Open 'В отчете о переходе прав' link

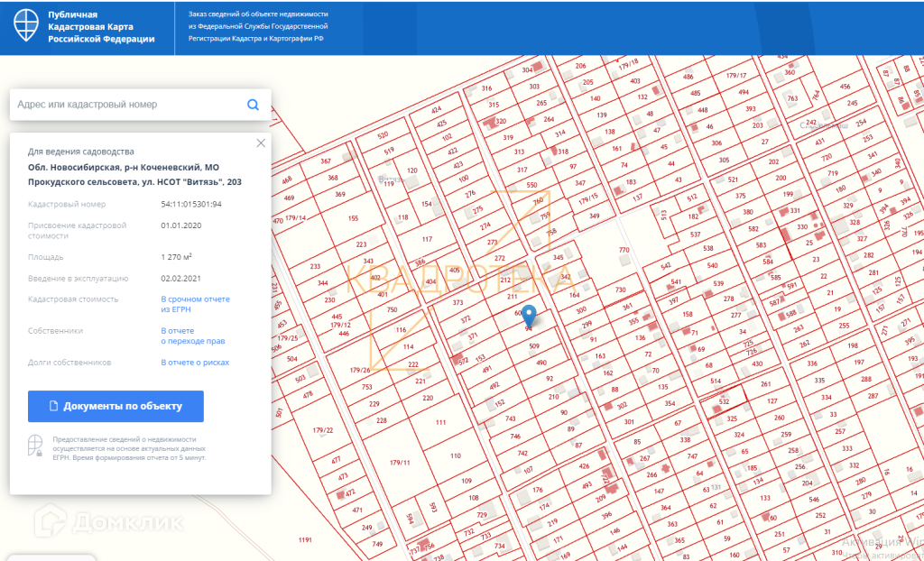pos(192,336)
